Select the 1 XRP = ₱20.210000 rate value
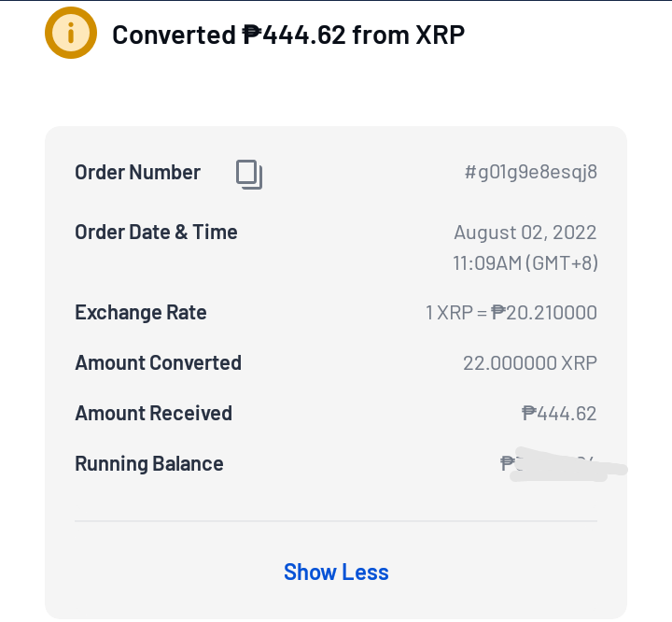Viewport: 672px width, 622px height. coord(511,313)
